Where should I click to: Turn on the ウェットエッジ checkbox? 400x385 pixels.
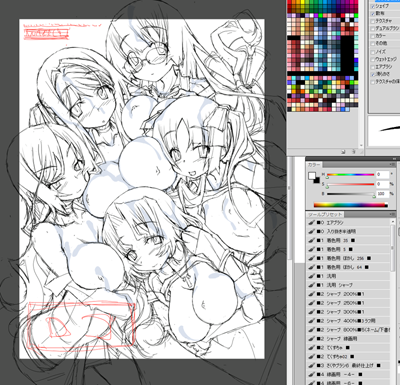[x=373, y=59]
